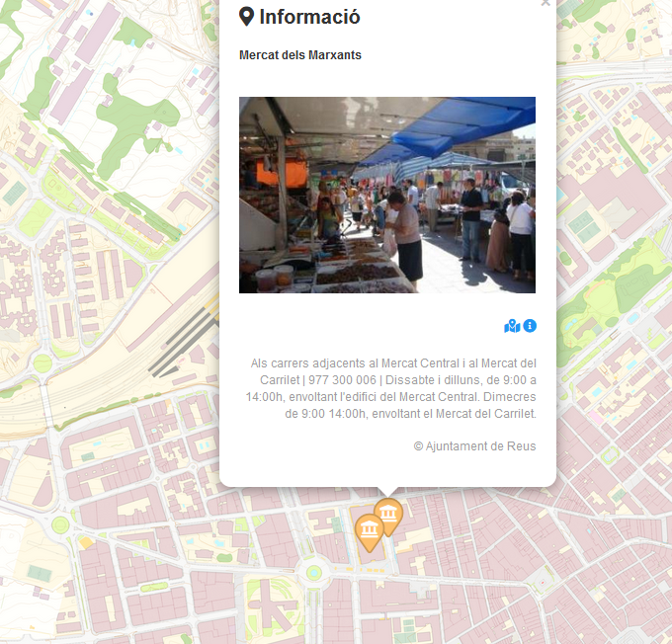Viewport: 672px width, 644px height.
Task: Click the © Ajuntament de Reus credit
Action: click(474, 446)
